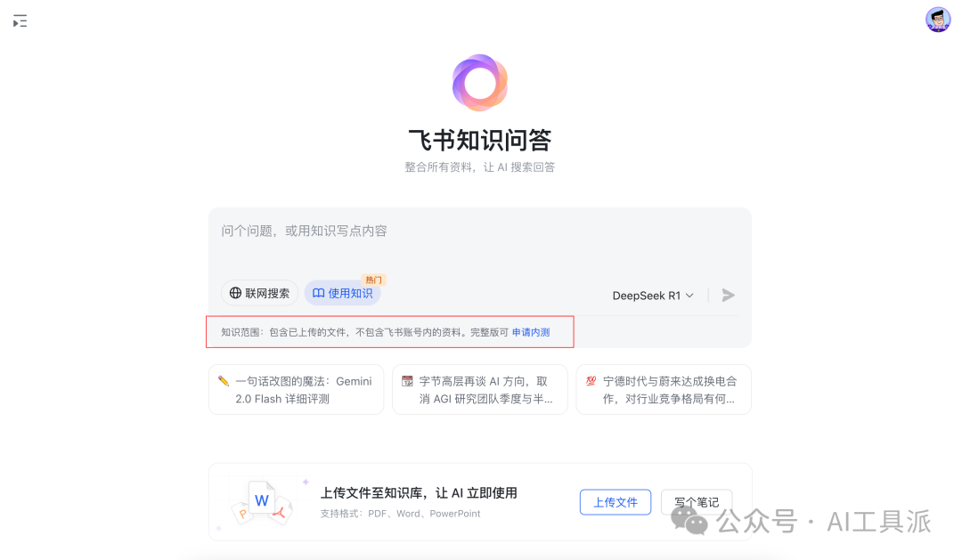Click the book icon in 使用知识
This screenshot has width=962, height=560.
[x=318, y=293]
